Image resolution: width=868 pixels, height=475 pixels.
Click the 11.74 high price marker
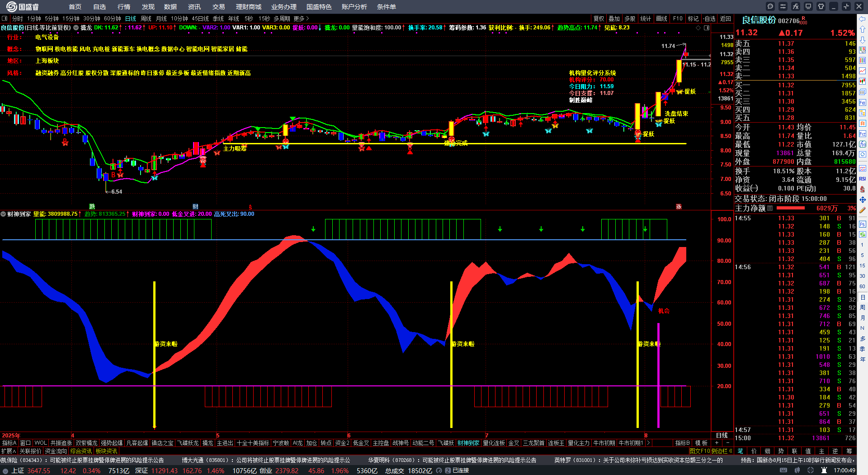point(668,46)
